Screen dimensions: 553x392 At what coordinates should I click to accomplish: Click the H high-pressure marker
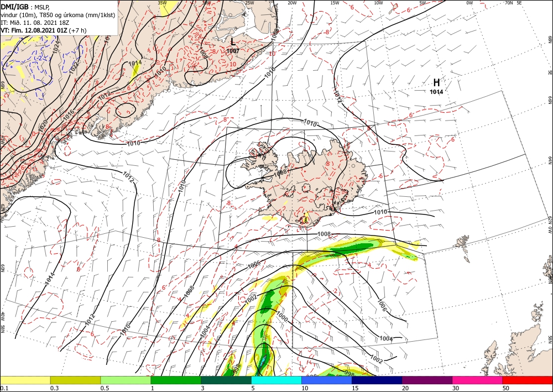pos(436,82)
